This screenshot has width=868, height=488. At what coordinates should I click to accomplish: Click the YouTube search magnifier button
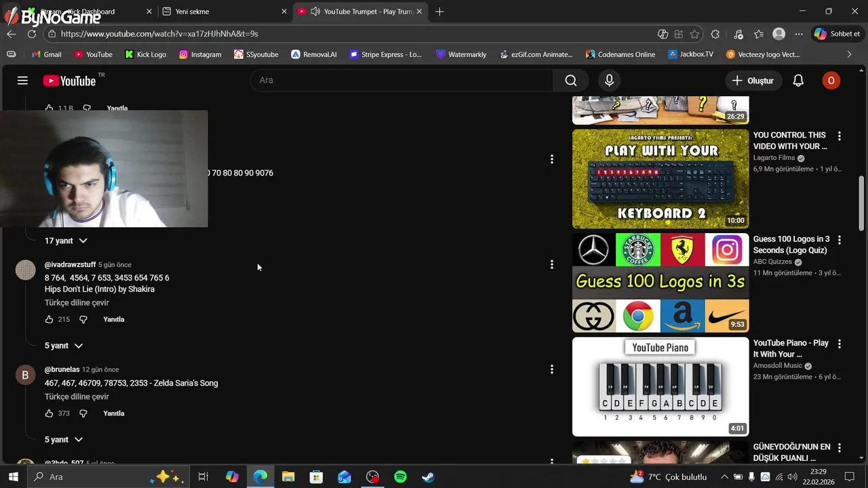point(571,81)
